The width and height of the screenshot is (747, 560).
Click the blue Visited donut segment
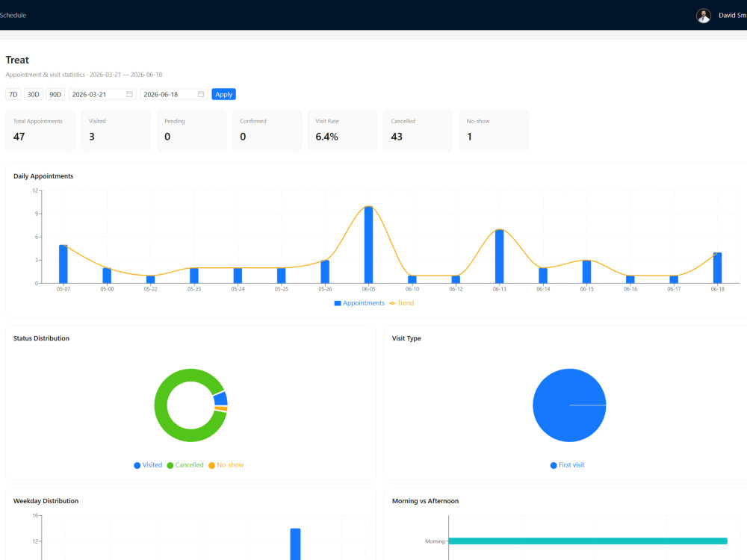tap(220, 399)
